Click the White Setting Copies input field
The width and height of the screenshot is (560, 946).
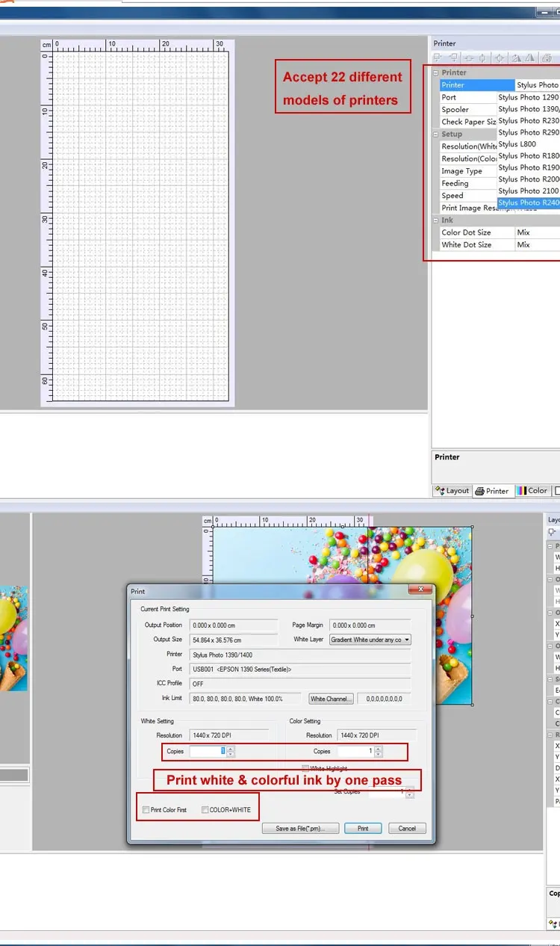point(208,751)
